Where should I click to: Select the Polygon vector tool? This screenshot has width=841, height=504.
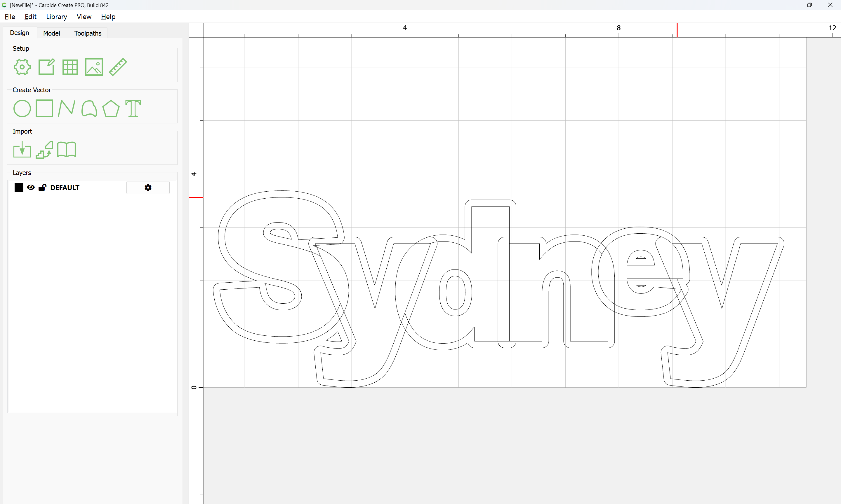pyautogui.click(x=111, y=109)
